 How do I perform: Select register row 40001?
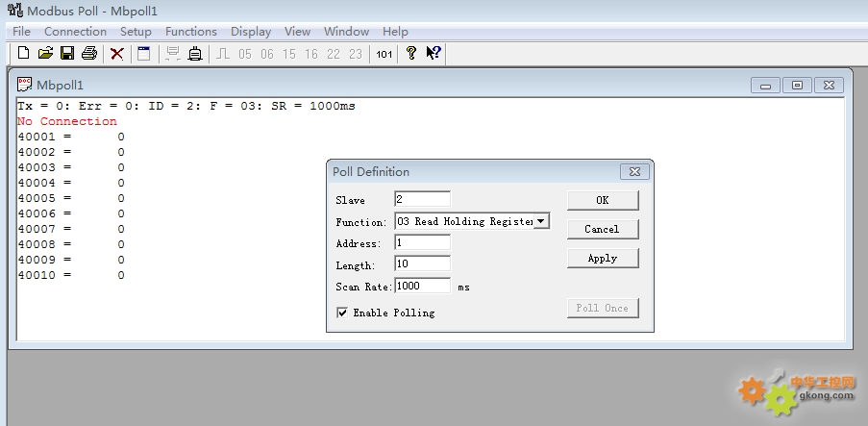click(x=71, y=137)
